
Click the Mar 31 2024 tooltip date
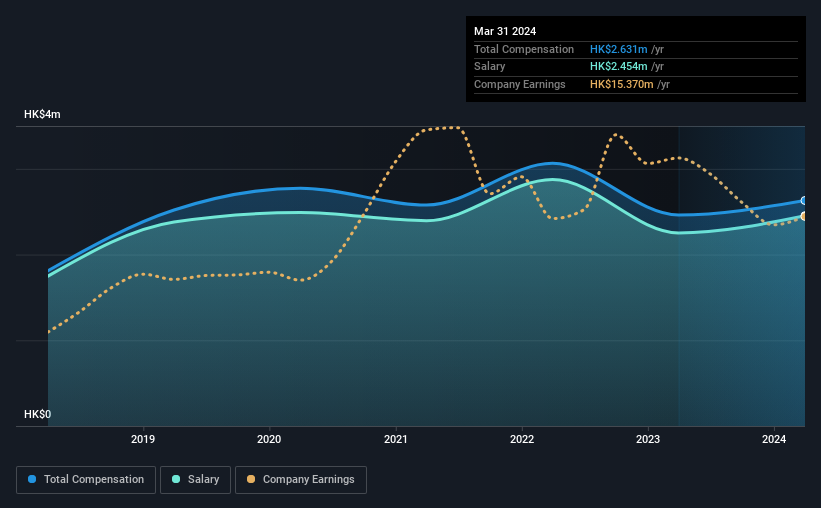[505, 31]
